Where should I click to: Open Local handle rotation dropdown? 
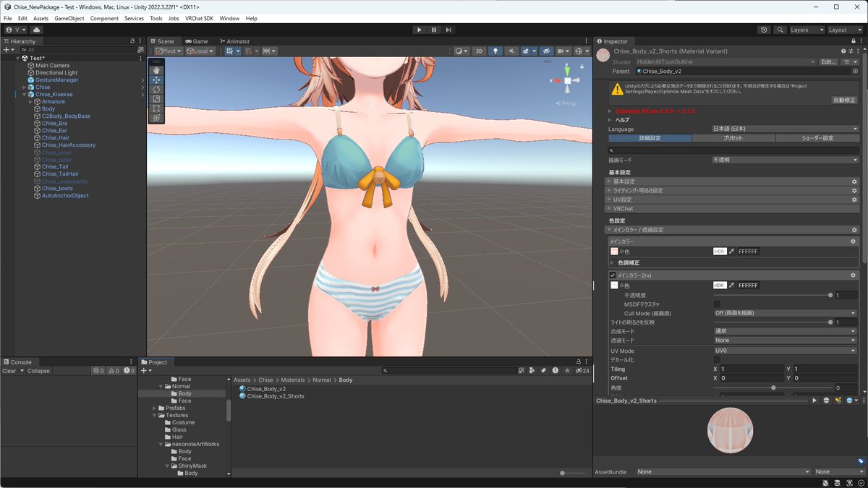pos(200,51)
